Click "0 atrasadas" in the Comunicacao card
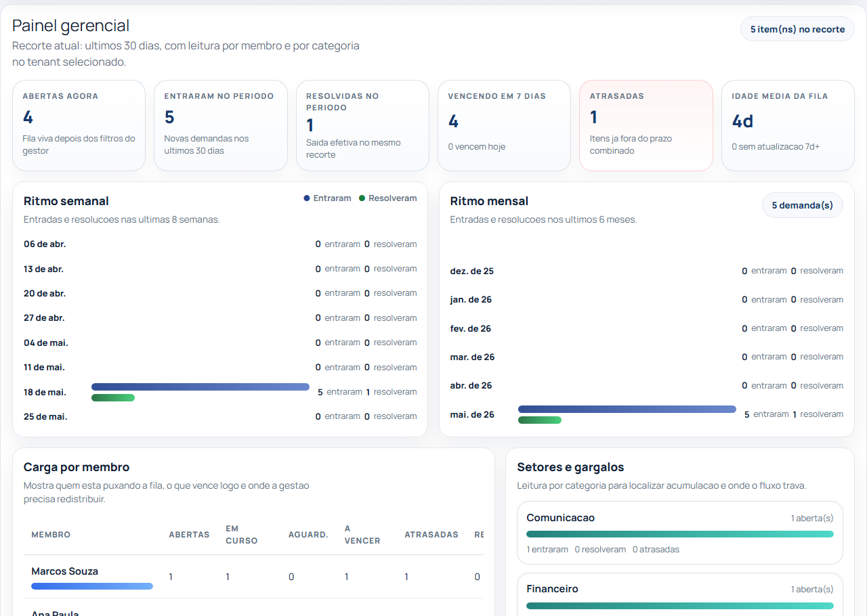Image resolution: width=867 pixels, height=616 pixels. pyautogui.click(x=656, y=550)
